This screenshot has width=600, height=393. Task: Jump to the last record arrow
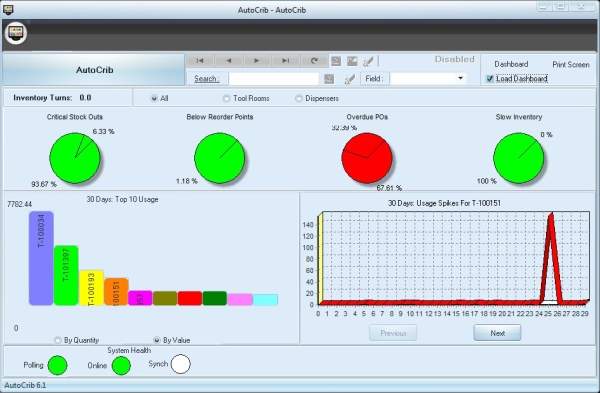[285, 60]
